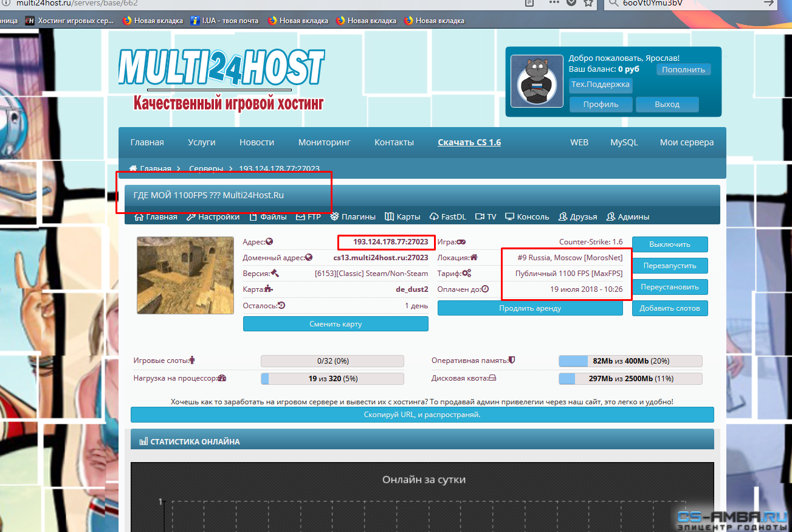The width and height of the screenshot is (792, 532).
Task: Click the [6153][Classic] Steam/Non-Steam version text
Action: tap(371, 274)
